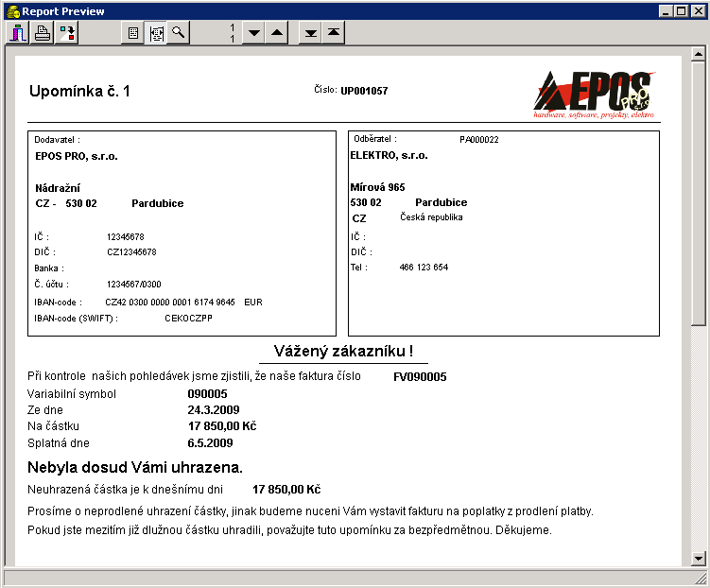Jump to the last page
The height and width of the screenshot is (588, 710).
point(310,33)
